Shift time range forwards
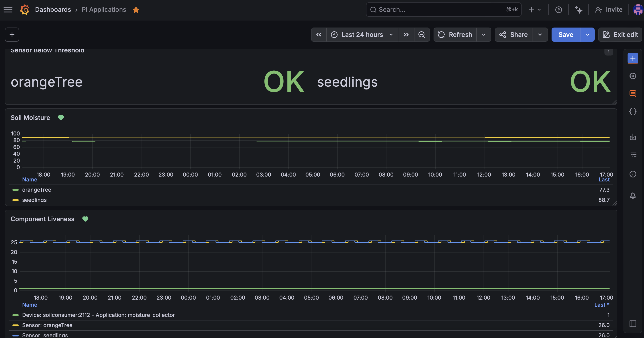Screen dimensions: 644x338 click(406, 35)
